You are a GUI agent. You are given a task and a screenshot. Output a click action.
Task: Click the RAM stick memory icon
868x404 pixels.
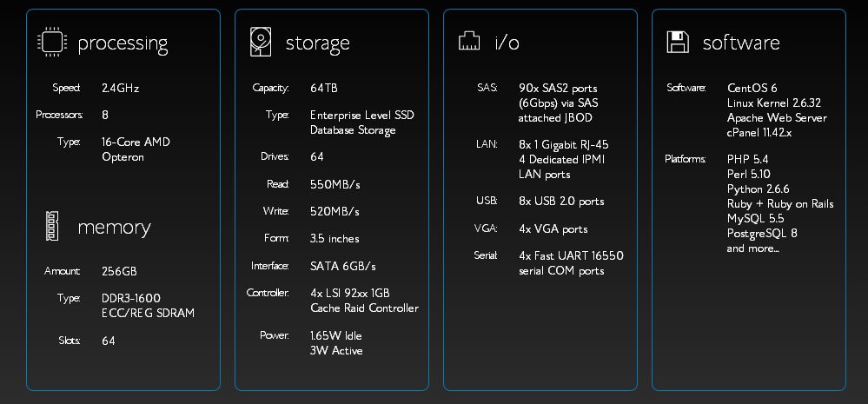coord(52,227)
